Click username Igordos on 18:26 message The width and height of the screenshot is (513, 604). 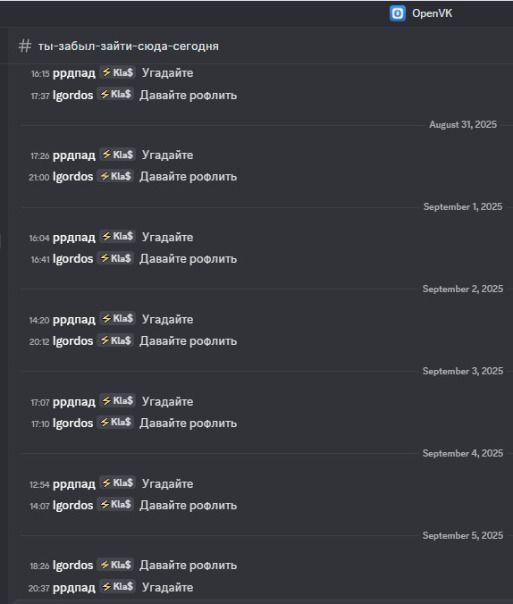[x=73, y=565]
